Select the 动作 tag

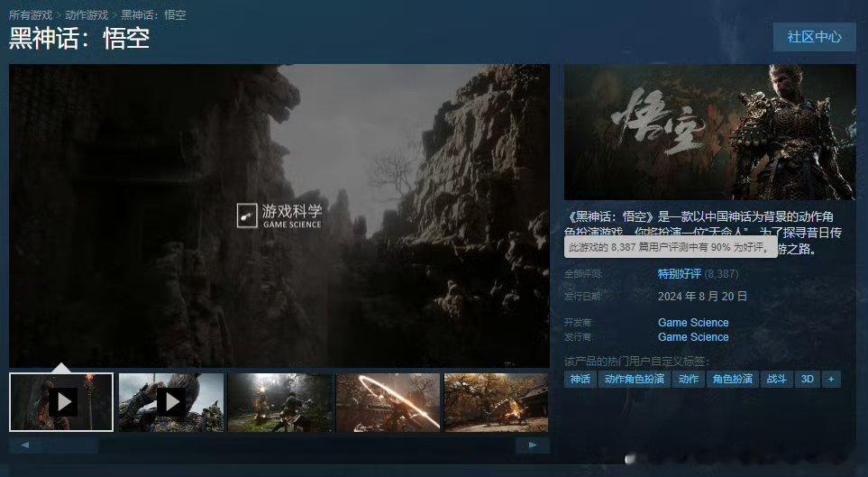(688, 379)
